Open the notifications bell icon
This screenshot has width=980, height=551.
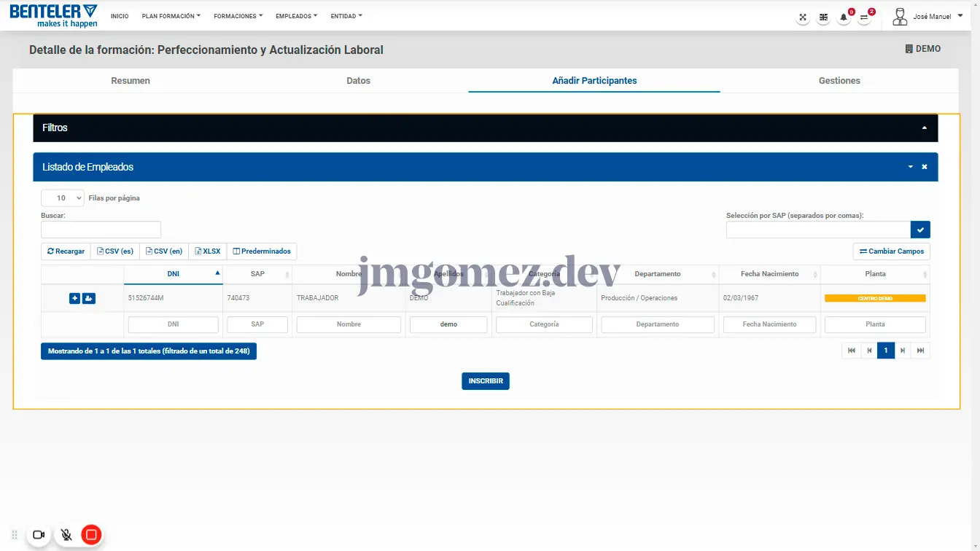click(844, 17)
